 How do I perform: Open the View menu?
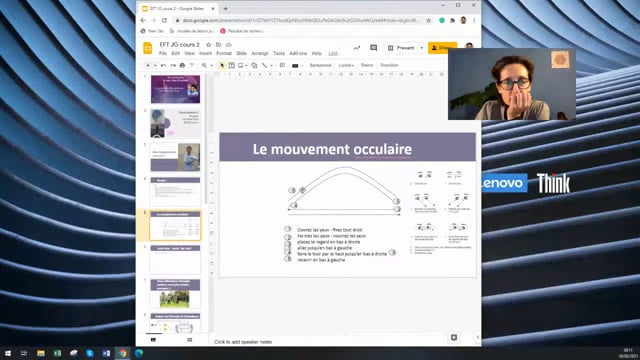189,53
